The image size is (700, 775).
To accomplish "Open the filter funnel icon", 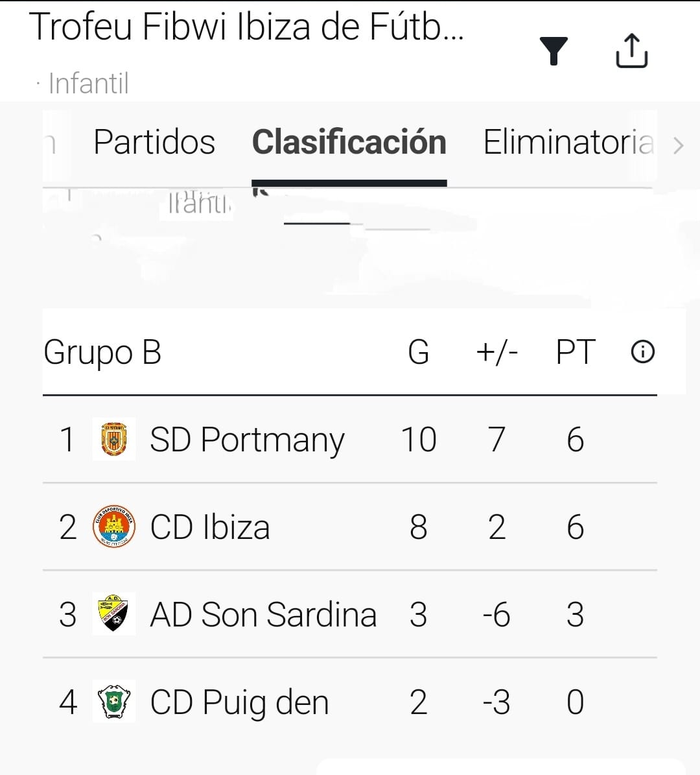I will click(x=554, y=51).
